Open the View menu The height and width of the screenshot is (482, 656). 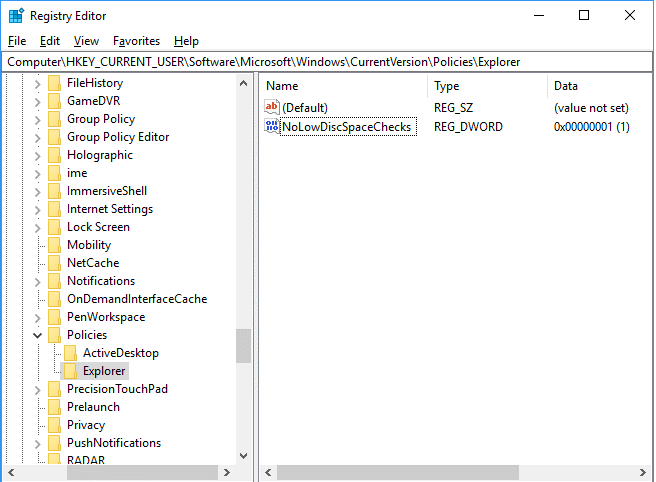86,41
